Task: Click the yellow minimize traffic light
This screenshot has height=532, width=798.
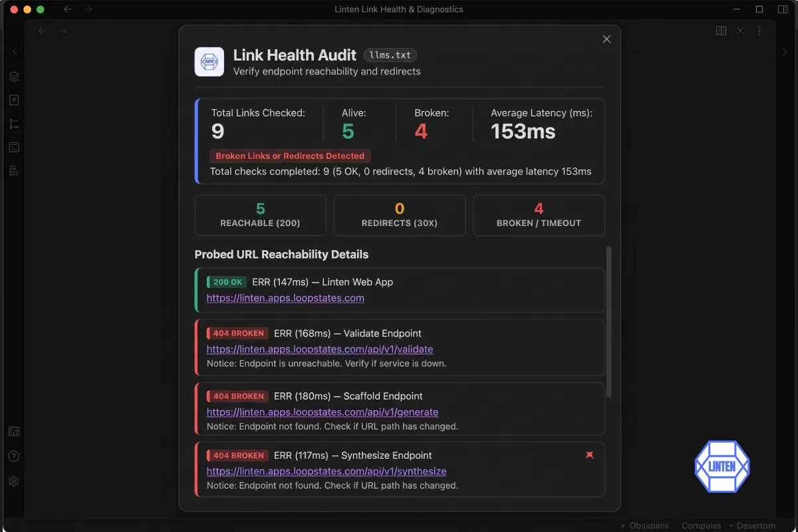Action: (27, 9)
